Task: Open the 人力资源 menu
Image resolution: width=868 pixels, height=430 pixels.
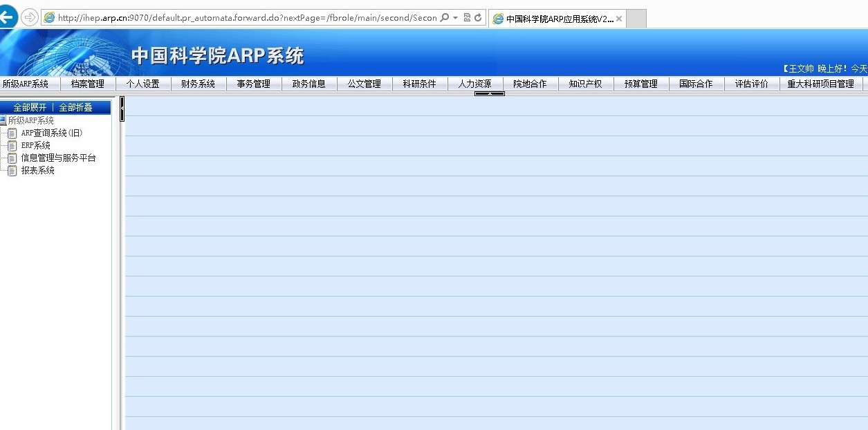Action: (x=474, y=84)
